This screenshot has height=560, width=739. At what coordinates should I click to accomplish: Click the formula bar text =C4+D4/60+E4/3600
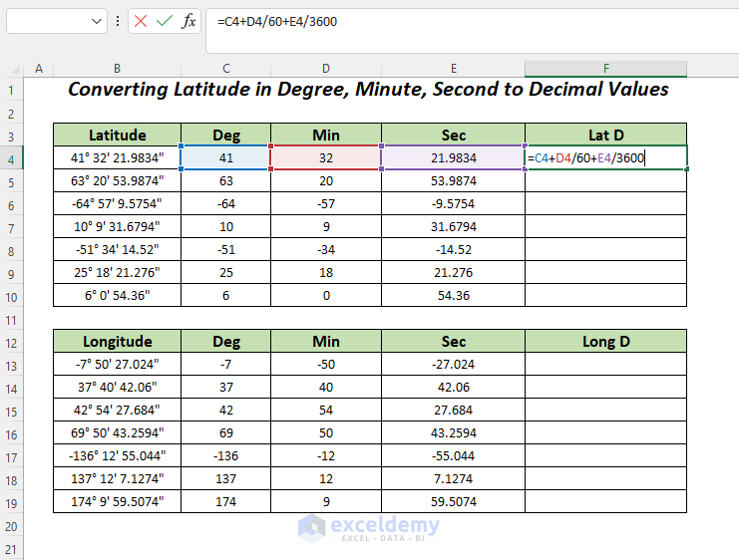276,21
